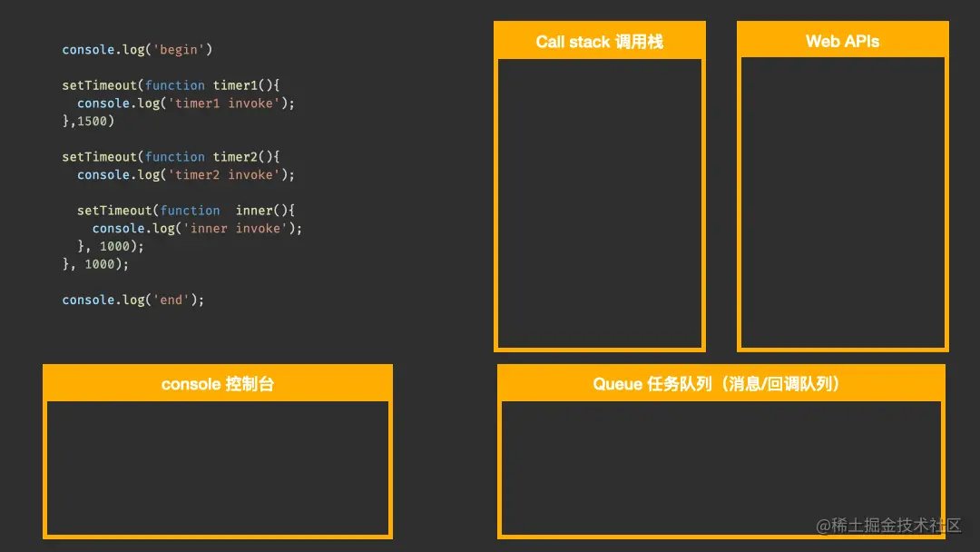Click inside the empty Queue task area
This screenshot has height=552, width=980.
pyautogui.click(x=720, y=468)
